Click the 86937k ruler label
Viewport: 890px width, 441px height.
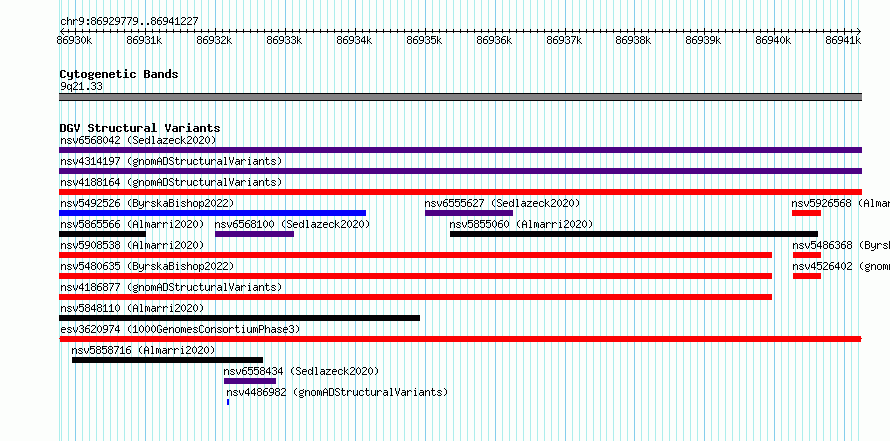pos(564,40)
